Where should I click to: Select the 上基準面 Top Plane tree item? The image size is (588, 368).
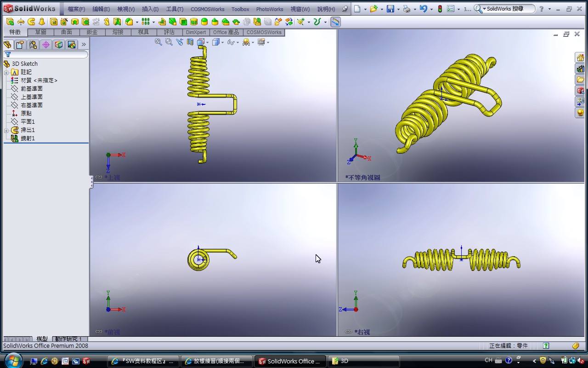31,97
